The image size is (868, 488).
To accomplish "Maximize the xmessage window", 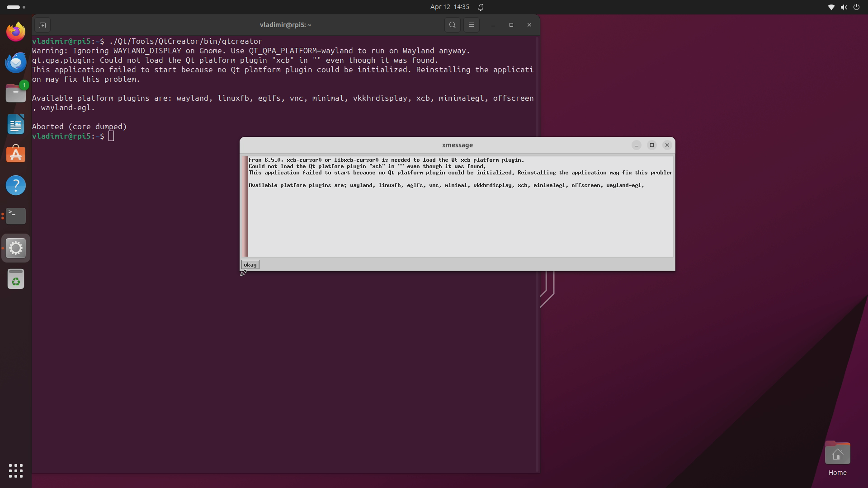I will pyautogui.click(x=652, y=145).
